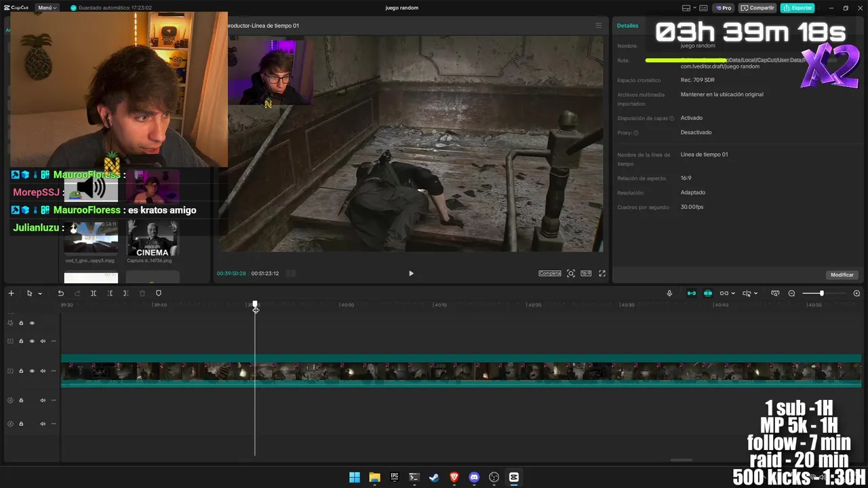Start voice recording with the microphone icon
Screen dimensions: 868x488
tap(669, 293)
